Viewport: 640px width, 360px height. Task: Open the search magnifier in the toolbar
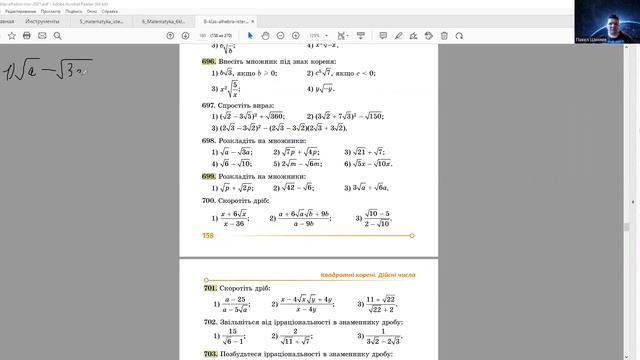pos(58,36)
